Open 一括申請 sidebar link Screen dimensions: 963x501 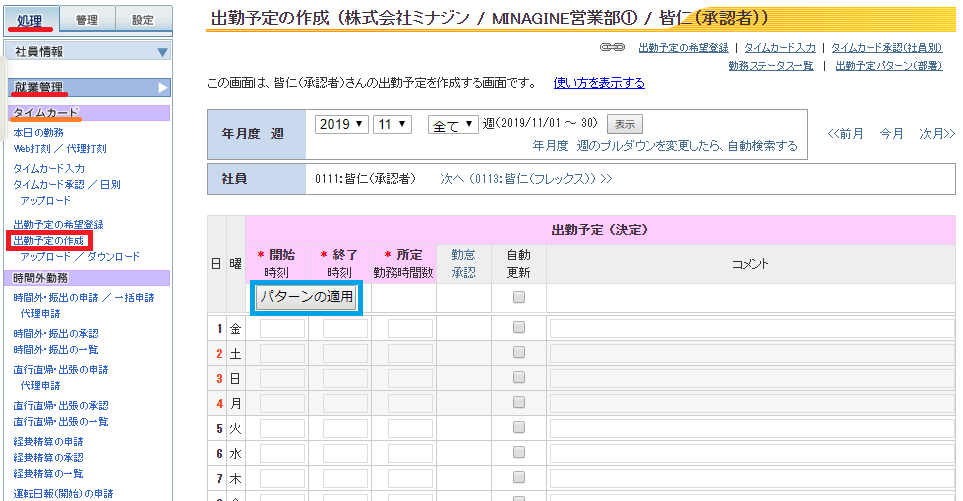click(134, 298)
